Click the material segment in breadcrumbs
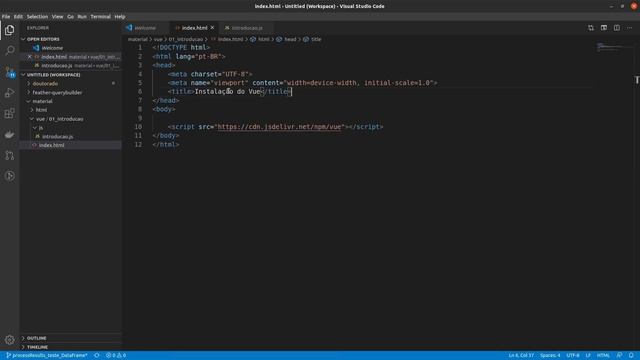The width and height of the screenshot is (640, 360). (x=138, y=40)
